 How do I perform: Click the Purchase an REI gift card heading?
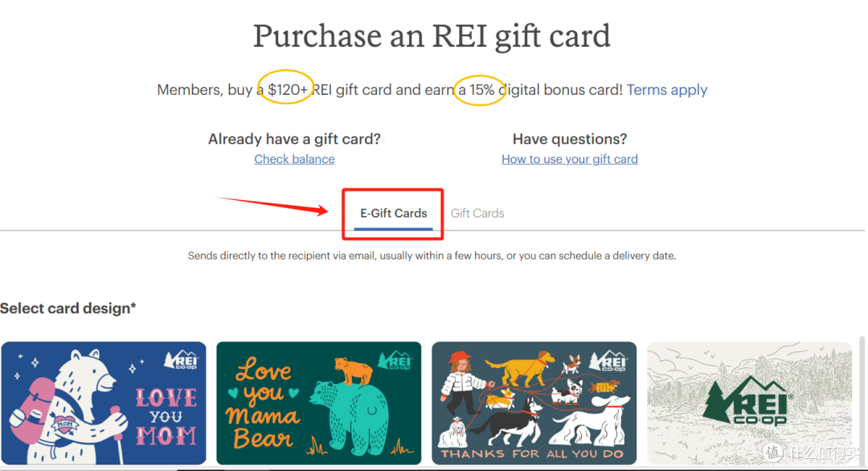click(x=432, y=36)
